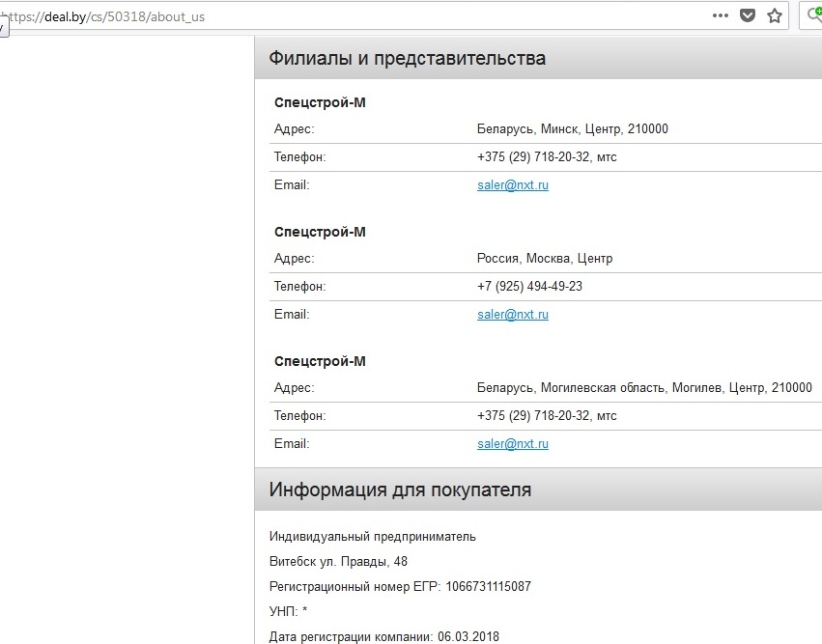Click the "Филиалы и представительства" section header
Viewport: 822px width, 644px height.
click(408, 59)
